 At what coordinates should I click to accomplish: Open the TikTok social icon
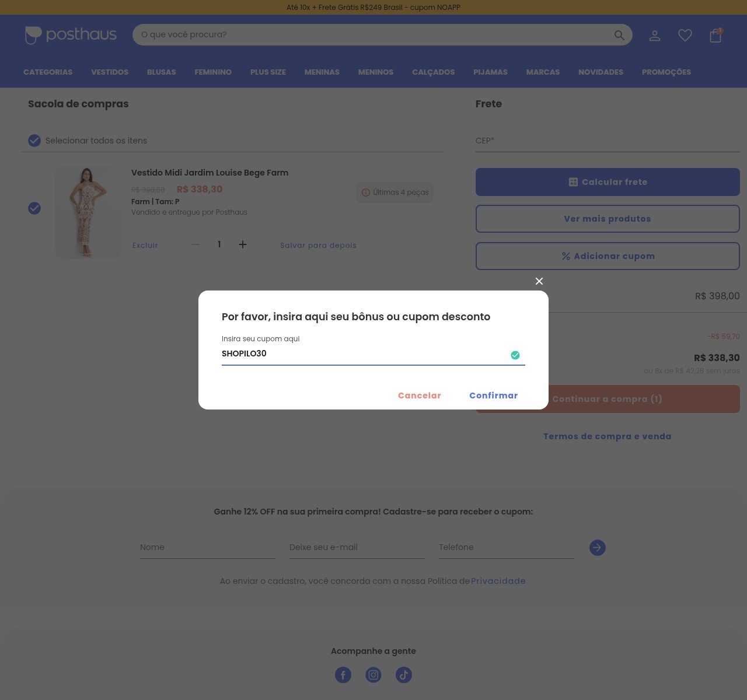point(404,675)
